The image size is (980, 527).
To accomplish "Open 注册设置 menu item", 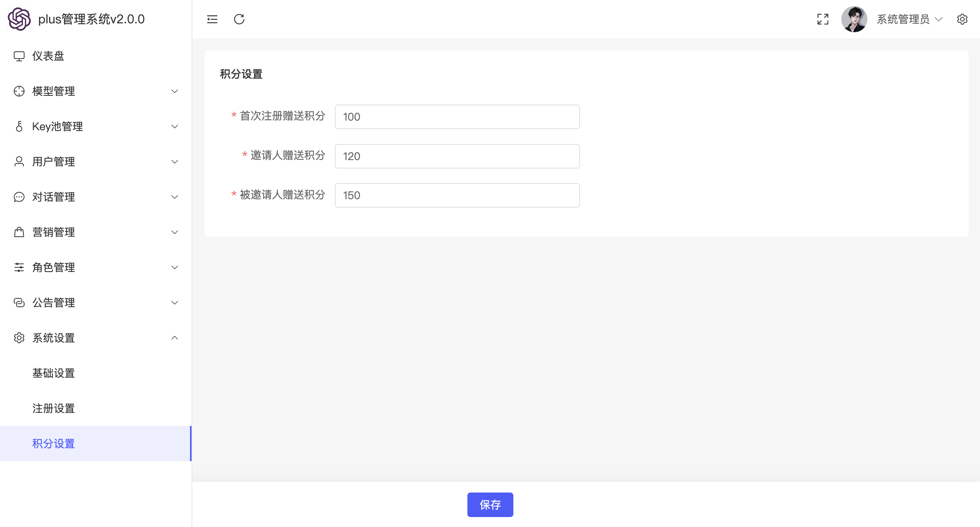I will coord(54,408).
